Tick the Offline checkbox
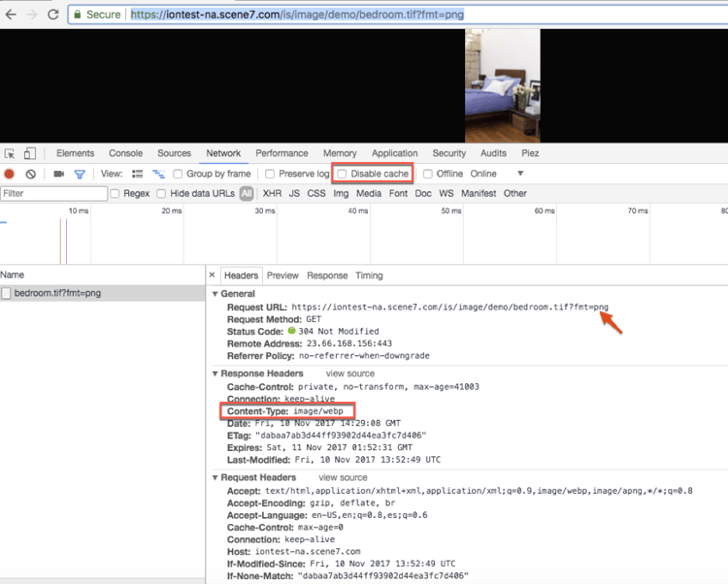728x584 pixels. (428, 174)
